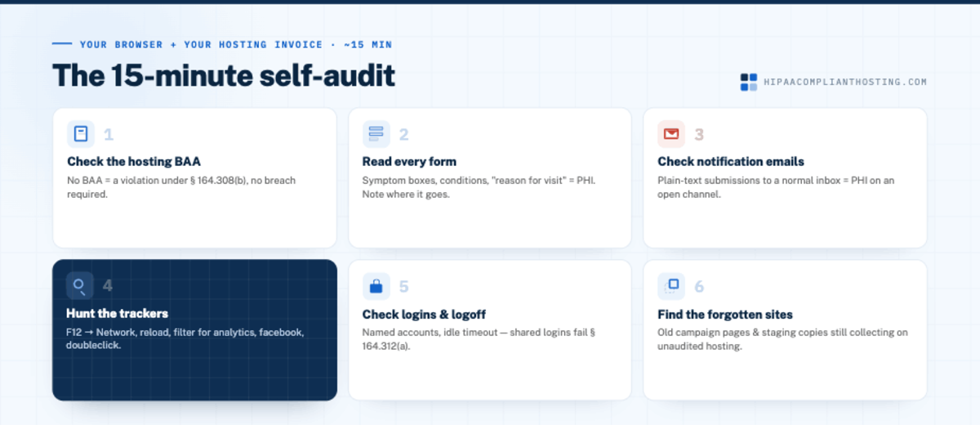Click the form lines icon on card 2
The height and width of the screenshot is (425, 980).
(x=376, y=134)
